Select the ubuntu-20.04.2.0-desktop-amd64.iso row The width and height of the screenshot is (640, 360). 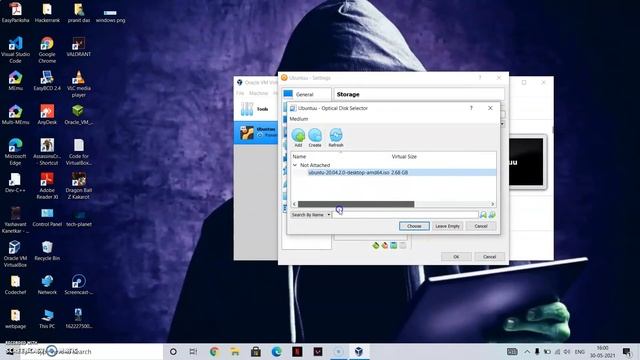click(x=393, y=173)
